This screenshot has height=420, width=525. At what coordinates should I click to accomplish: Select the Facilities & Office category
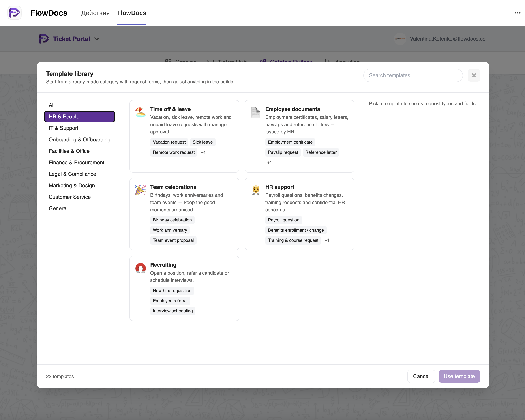pos(80,151)
